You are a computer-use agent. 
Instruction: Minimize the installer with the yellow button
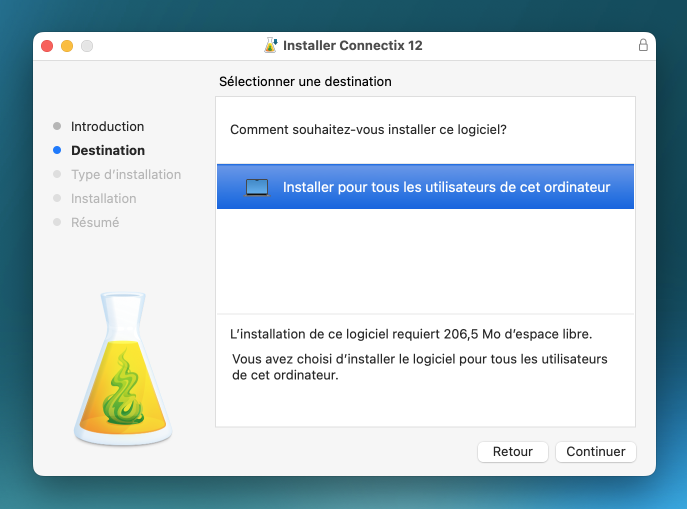tap(67, 46)
